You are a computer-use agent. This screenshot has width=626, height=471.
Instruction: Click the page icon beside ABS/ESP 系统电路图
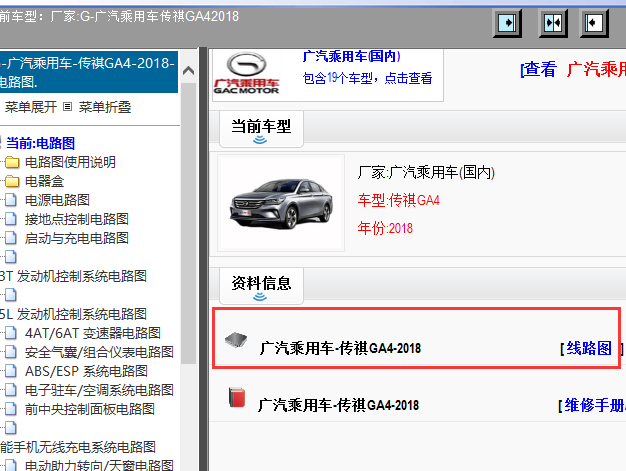pyautogui.click(x=11, y=371)
